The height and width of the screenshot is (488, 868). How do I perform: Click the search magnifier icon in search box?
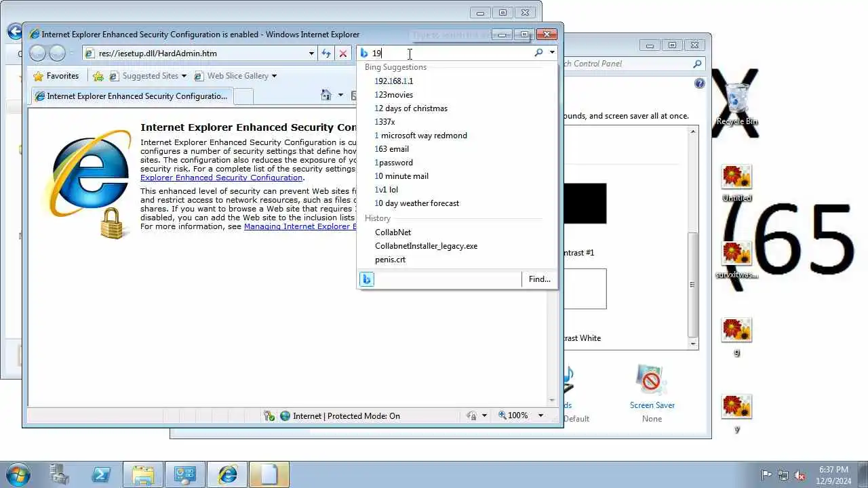(538, 52)
